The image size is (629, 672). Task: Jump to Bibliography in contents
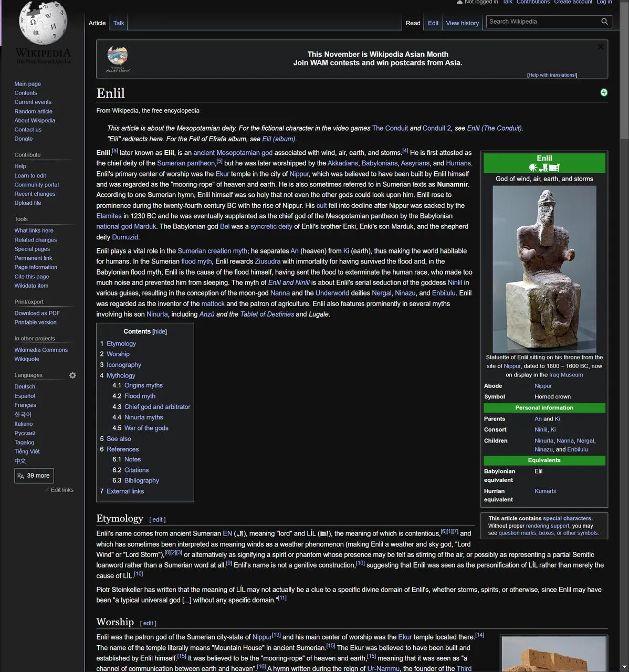point(142,480)
